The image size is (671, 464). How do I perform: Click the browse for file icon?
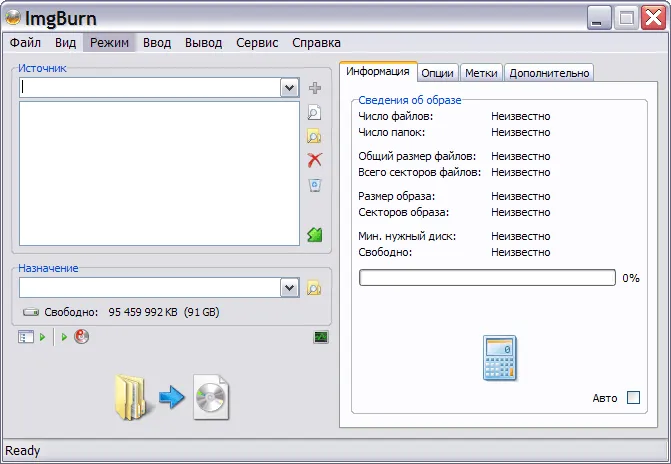[314, 113]
